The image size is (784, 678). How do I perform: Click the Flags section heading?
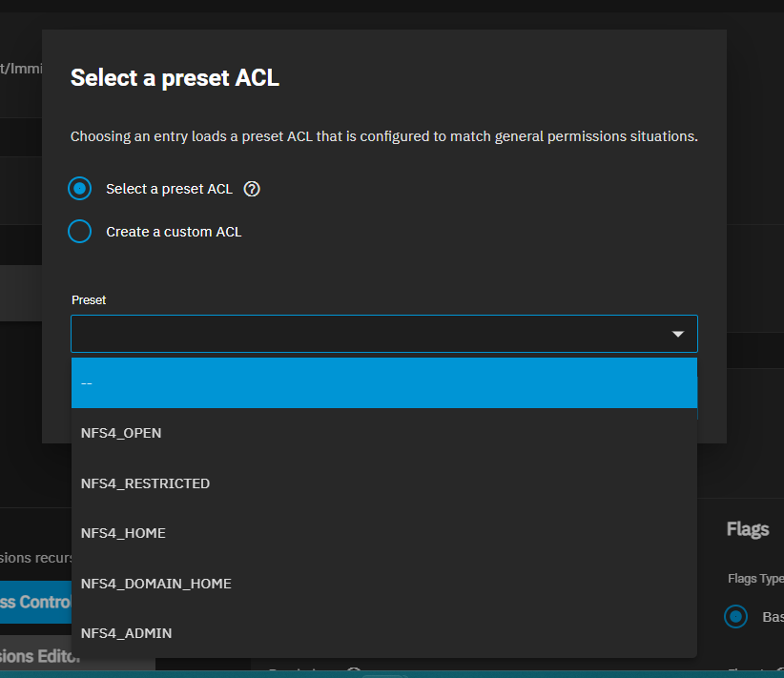tap(748, 529)
